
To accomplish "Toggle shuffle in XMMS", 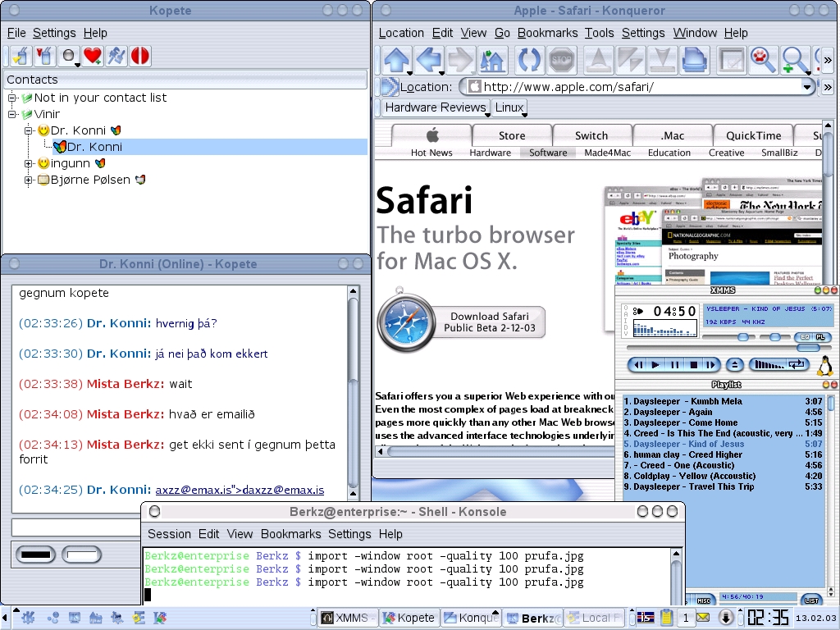I will (769, 365).
